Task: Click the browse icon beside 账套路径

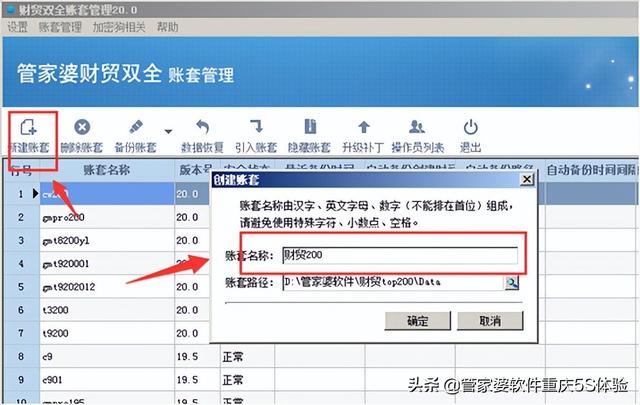Action: tap(511, 283)
